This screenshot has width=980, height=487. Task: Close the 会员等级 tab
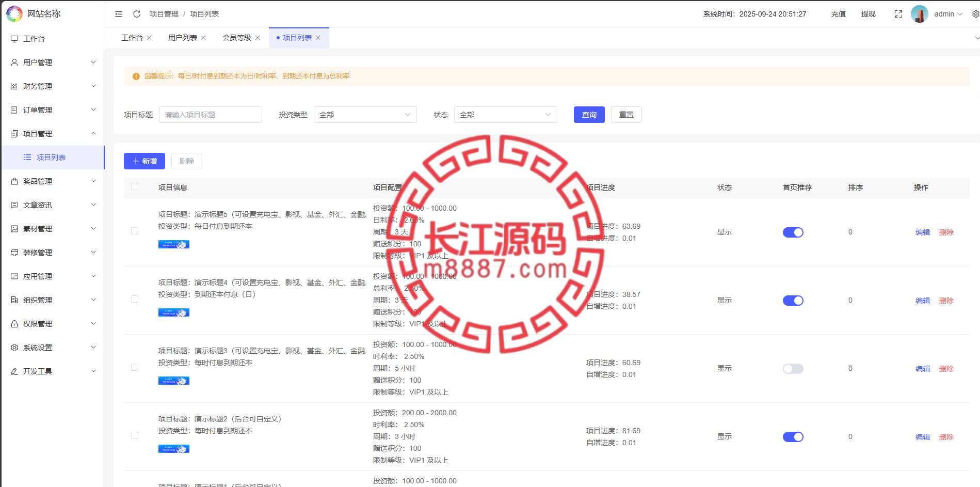[258, 38]
